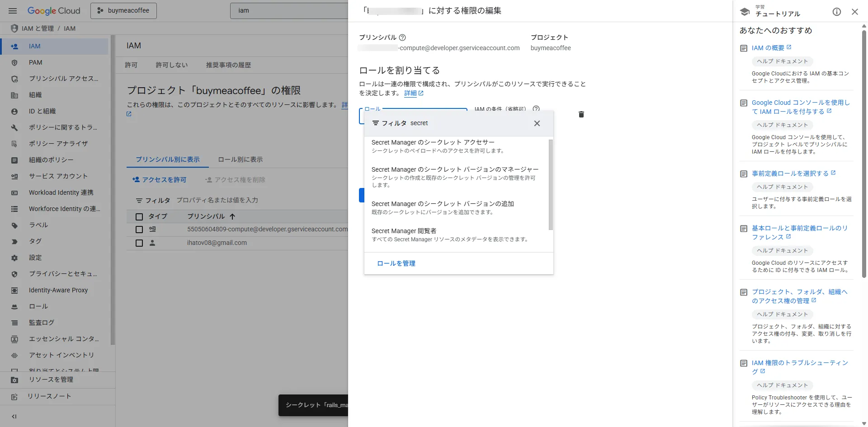
Task: Sort by プリンシパル column arrow
Action: tap(232, 216)
